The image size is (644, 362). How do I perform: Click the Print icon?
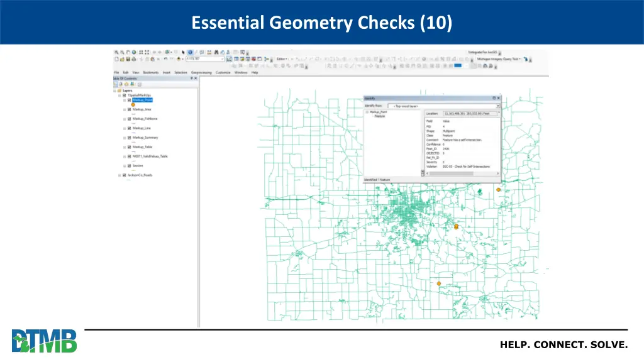pyautogui.click(x=134, y=60)
